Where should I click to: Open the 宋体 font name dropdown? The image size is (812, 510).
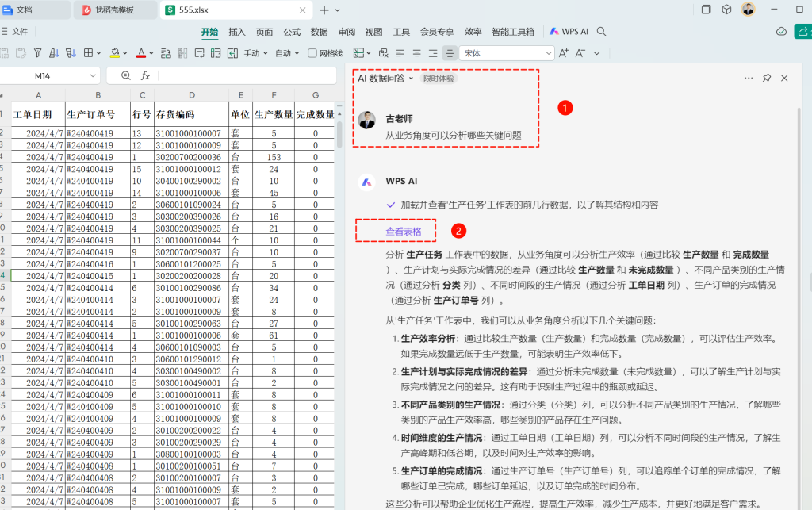pyautogui.click(x=549, y=53)
